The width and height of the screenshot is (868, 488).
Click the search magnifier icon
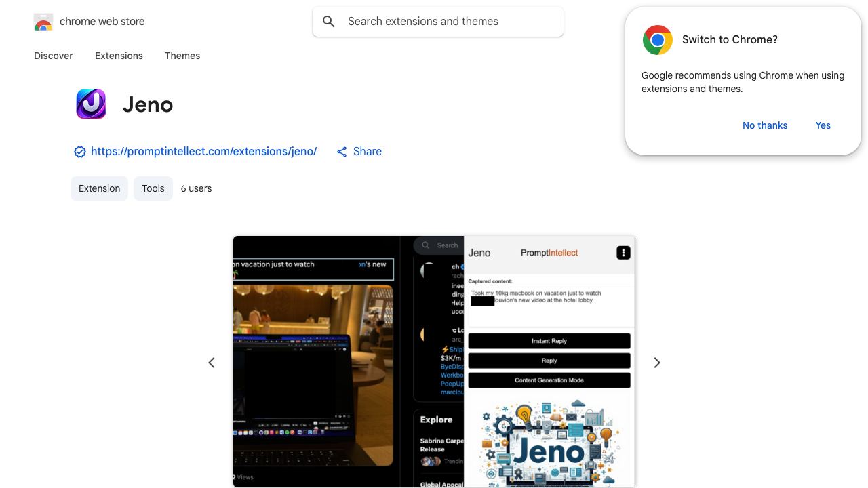point(329,22)
